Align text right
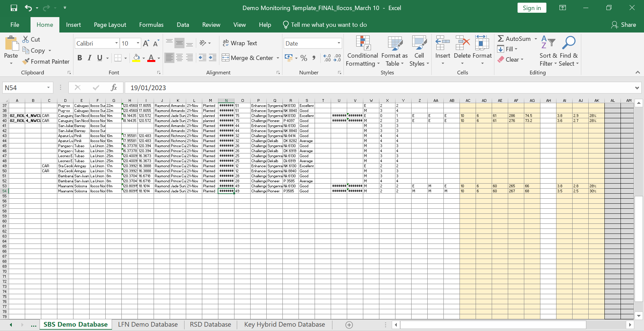The image size is (644, 331). coord(190,58)
